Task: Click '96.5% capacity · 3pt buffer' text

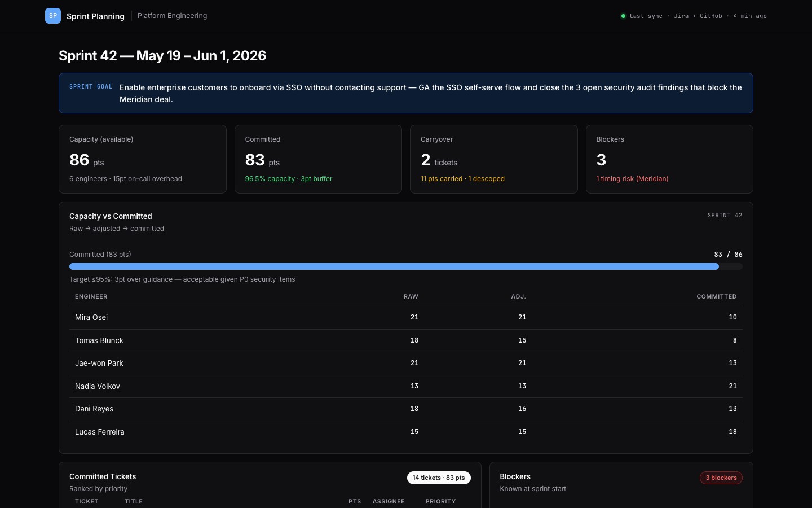Action: 289,179
